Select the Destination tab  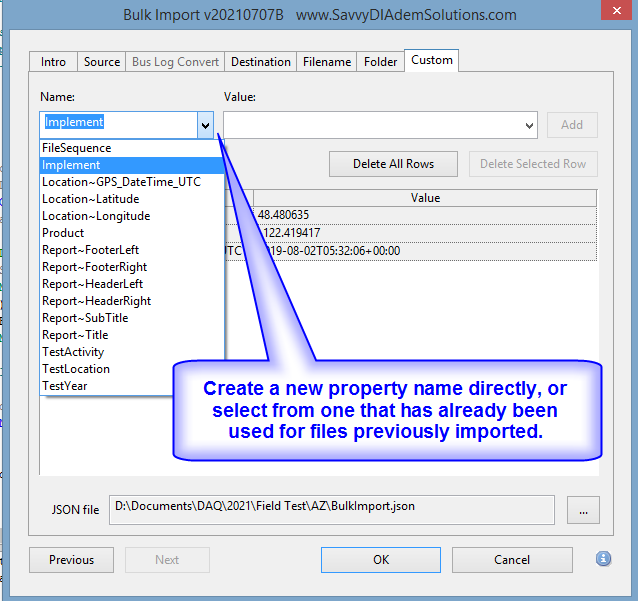[x=260, y=62]
